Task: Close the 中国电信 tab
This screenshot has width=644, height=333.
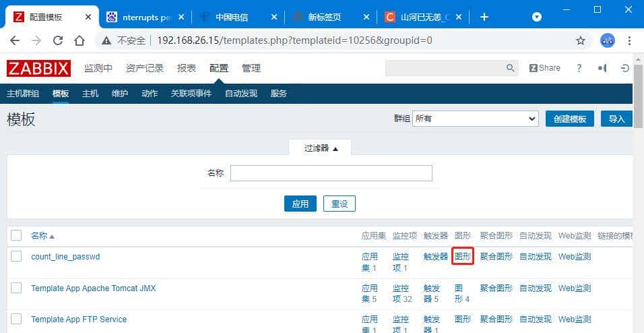Action: point(274,17)
